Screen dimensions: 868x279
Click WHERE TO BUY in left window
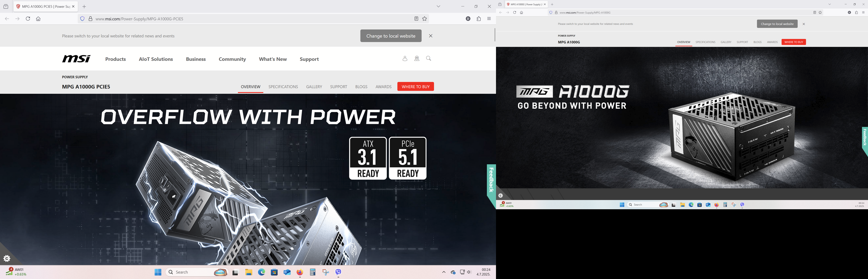click(x=415, y=87)
